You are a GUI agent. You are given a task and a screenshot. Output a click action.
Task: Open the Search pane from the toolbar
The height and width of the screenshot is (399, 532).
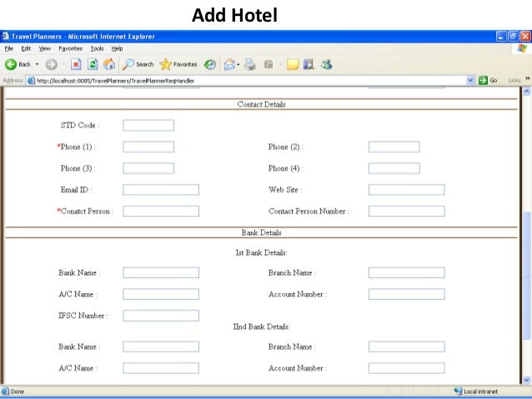point(138,64)
